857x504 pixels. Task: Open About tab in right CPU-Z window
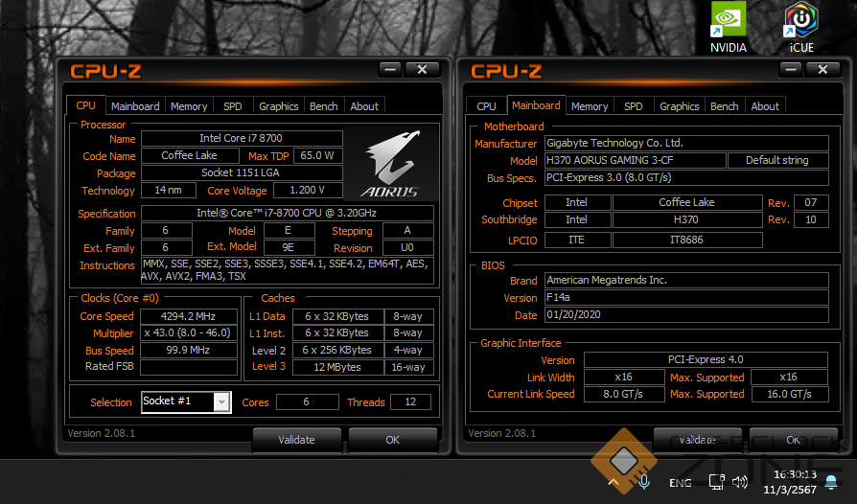click(765, 106)
